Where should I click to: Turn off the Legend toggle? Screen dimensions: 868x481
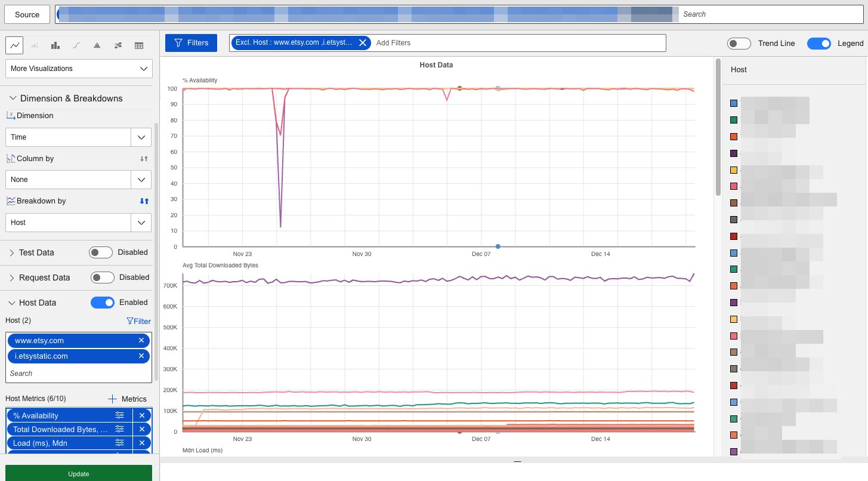pyautogui.click(x=819, y=43)
